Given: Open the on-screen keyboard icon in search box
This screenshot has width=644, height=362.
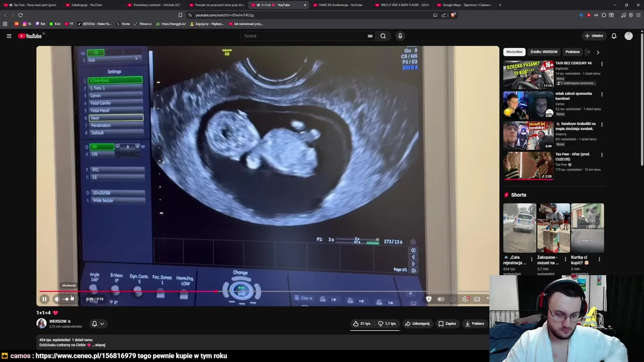Looking at the screenshot, I should pos(370,36).
